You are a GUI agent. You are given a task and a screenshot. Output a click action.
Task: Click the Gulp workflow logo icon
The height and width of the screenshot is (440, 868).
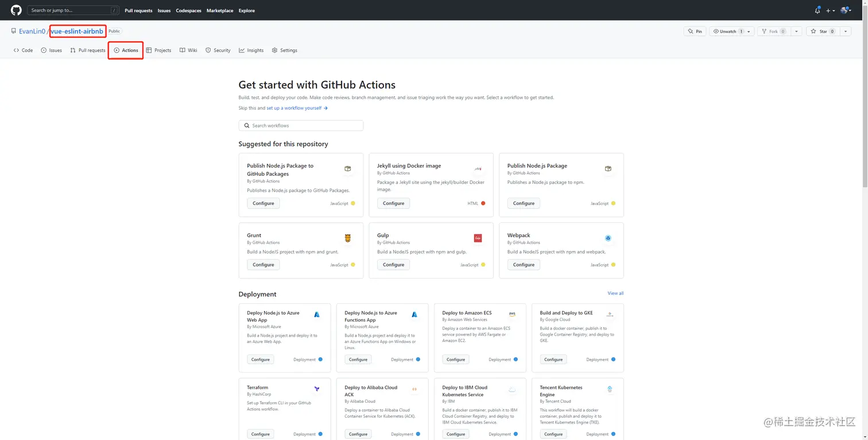pyautogui.click(x=478, y=238)
